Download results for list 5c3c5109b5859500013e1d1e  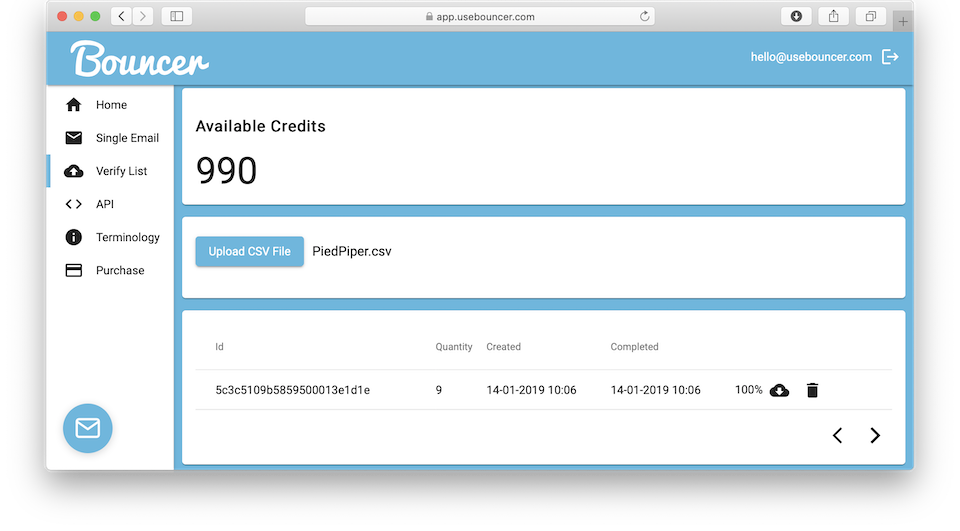779,390
